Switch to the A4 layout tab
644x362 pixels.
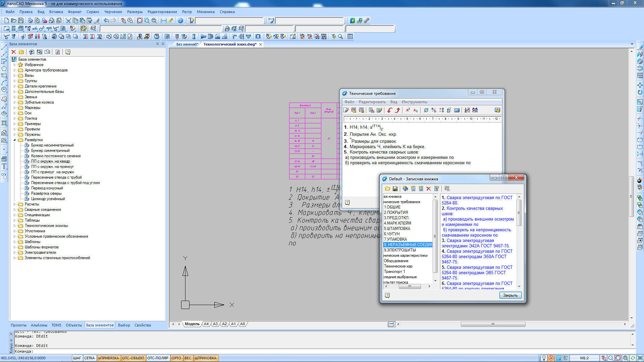pyautogui.click(x=206, y=324)
